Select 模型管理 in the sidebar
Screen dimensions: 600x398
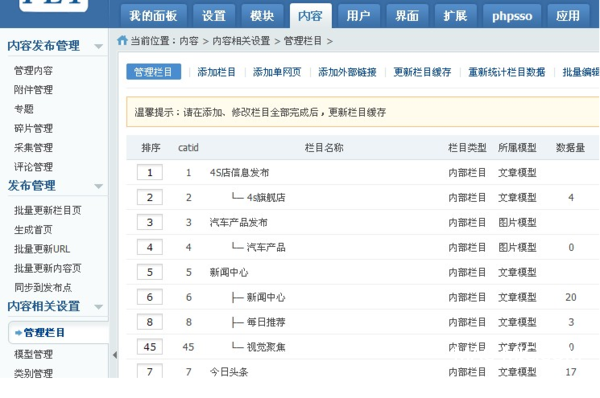point(33,354)
